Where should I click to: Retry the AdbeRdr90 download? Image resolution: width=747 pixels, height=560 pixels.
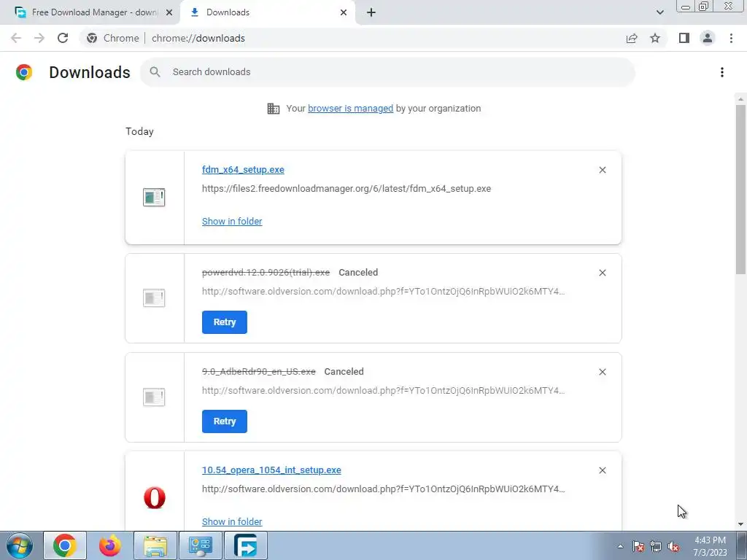point(225,421)
